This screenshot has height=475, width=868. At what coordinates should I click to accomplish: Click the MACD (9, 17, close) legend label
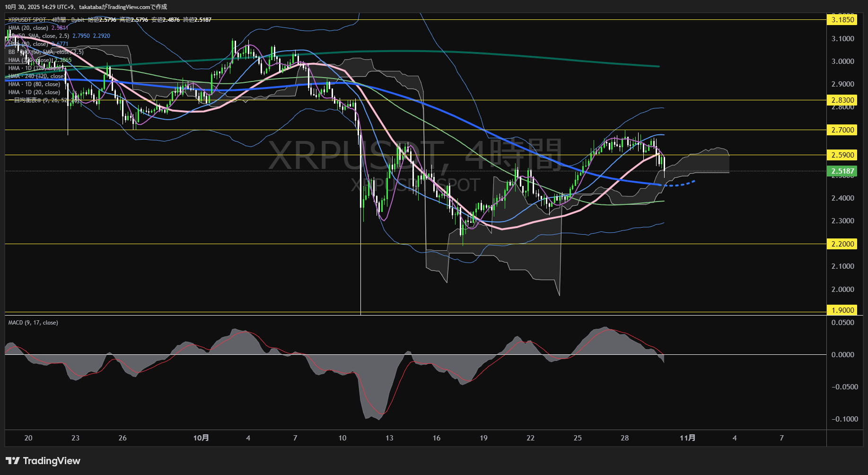33,322
